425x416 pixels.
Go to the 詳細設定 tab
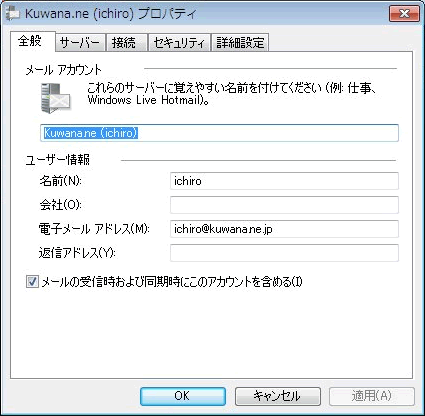click(240, 43)
